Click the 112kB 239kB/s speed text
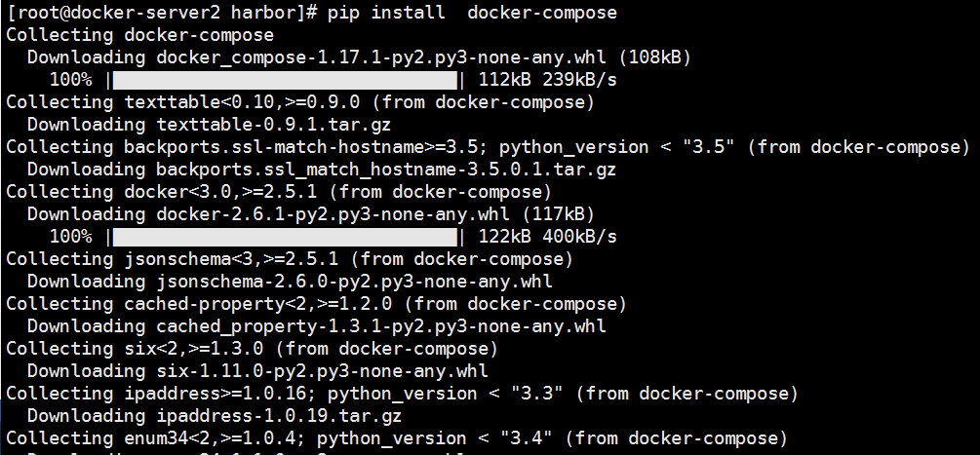 [x=547, y=80]
